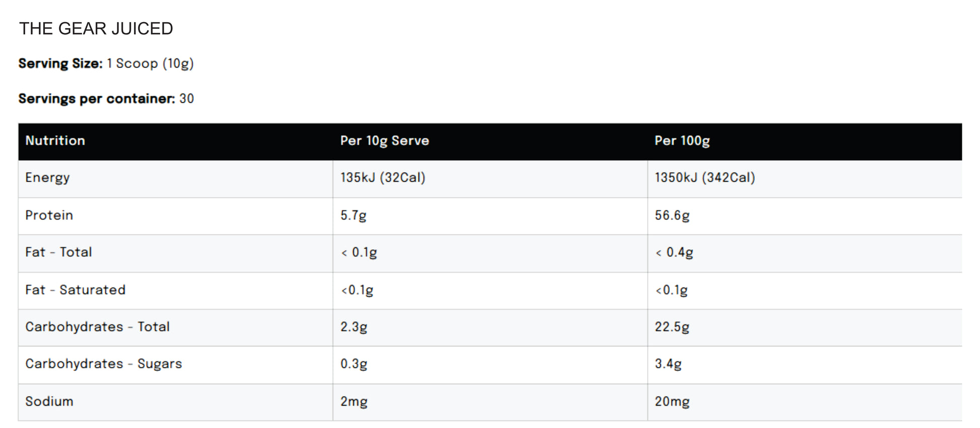Click the 20mg sodium value
Image resolution: width=980 pixels, height=428 pixels.
tap(672, 402)
